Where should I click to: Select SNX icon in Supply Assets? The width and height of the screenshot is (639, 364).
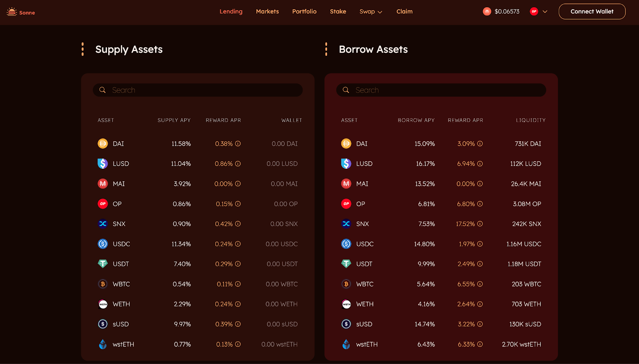(x=103, y=224)
